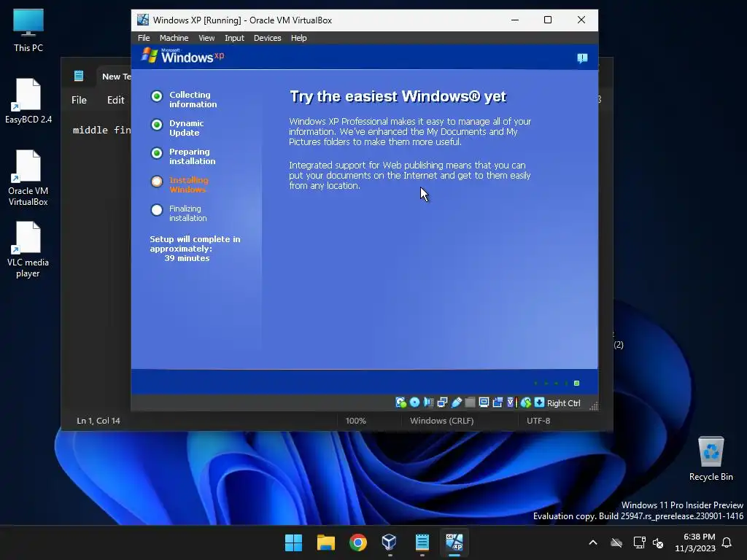Click the '39 minutes' remaining time text
This screenshot has width=747, height=560.
[x=187, y=258]
